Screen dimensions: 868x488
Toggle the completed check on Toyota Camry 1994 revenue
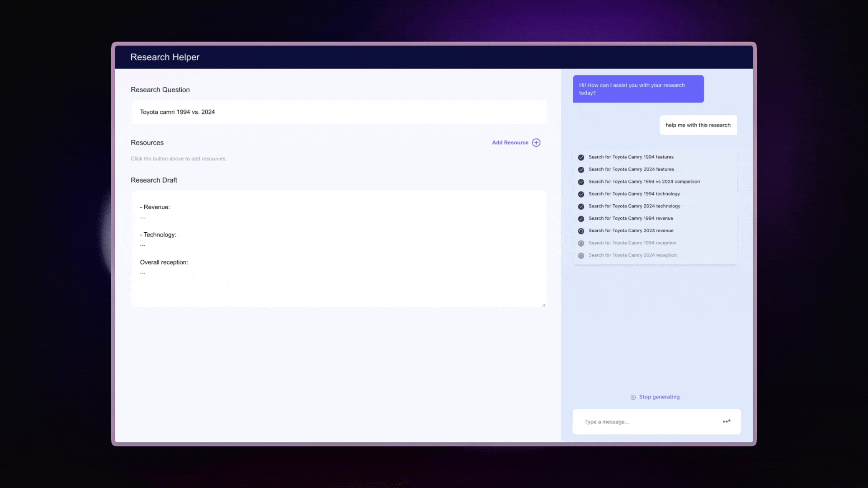click(580, 219)
